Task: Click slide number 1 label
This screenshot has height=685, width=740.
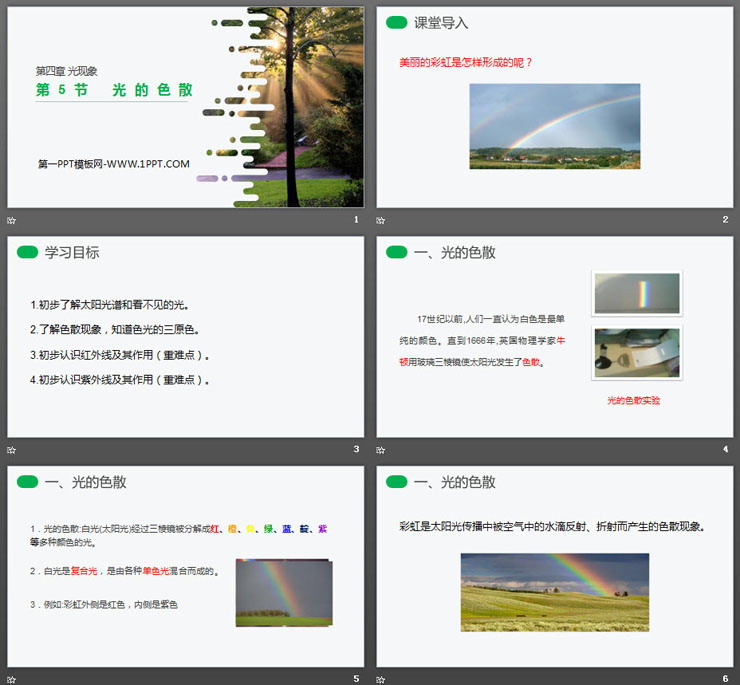Action: point(356,220)
